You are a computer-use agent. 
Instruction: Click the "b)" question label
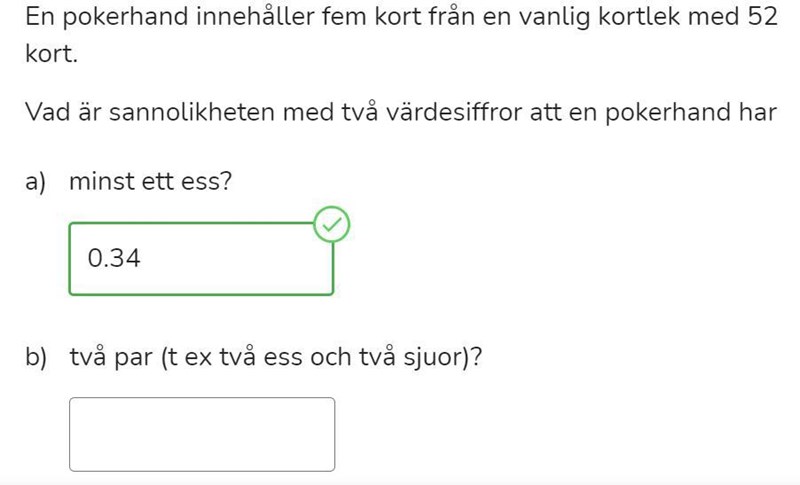point(37,357)
